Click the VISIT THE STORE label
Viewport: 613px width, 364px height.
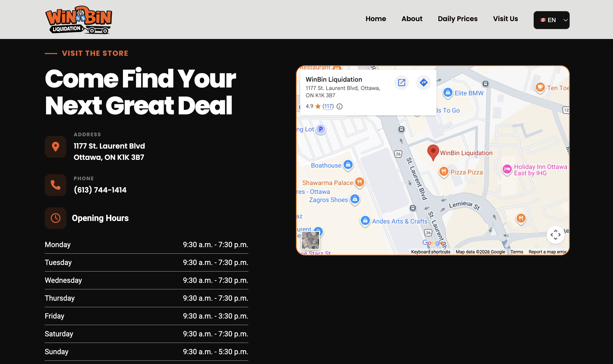[95, 53]
